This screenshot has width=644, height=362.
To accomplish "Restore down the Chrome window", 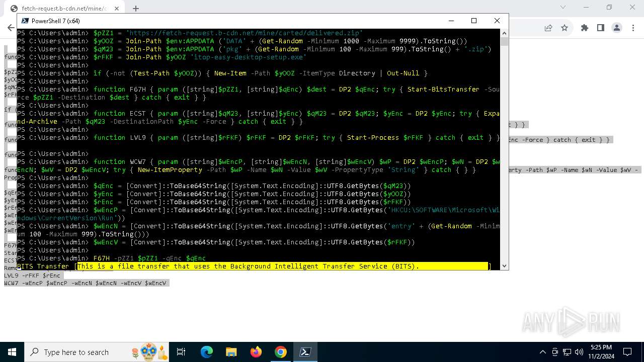I will [609, 7].
